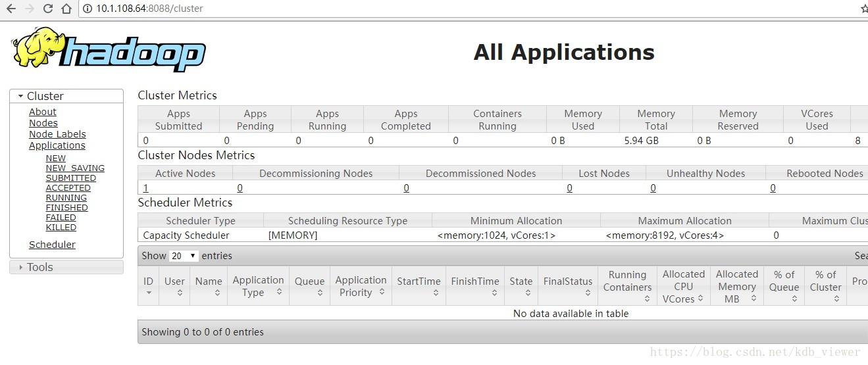868x365 pixels.
Task: Sort table by Allocated CPU VCores column
Action: (x=684, y=286)
